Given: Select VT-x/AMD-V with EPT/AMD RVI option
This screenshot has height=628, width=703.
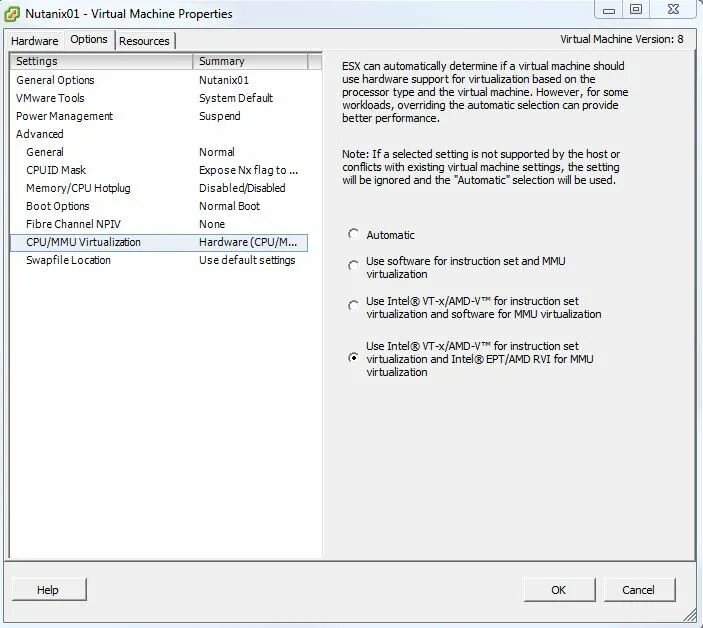Looking at the screenshot, I should click(353, 358).
